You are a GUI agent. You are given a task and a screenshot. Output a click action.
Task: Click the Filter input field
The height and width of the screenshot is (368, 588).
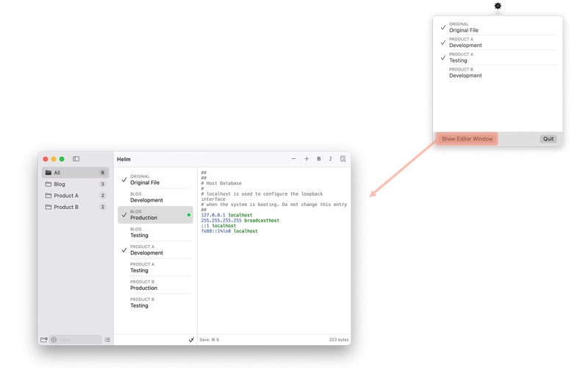tap(76, 339)
